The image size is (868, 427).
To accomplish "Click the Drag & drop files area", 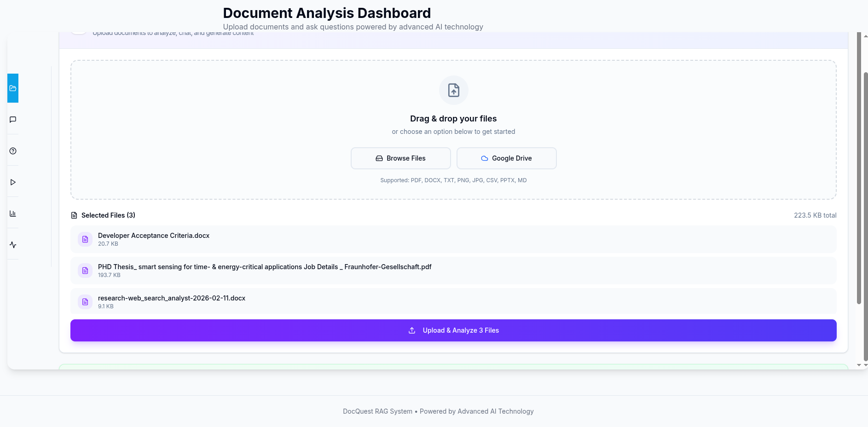I will coord(453,130).
